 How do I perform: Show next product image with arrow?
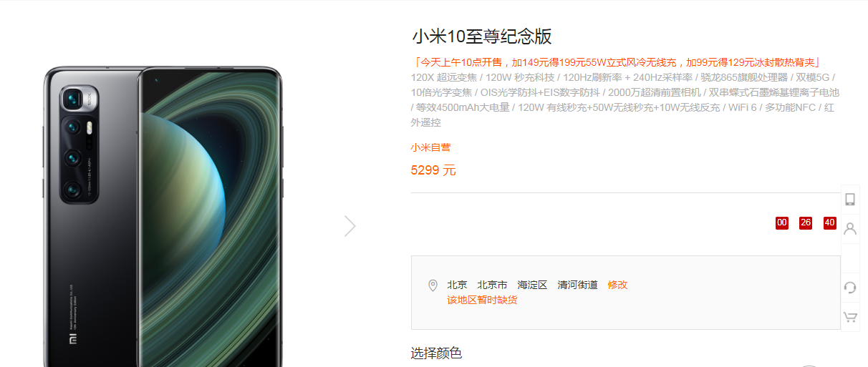pos(349,226)
